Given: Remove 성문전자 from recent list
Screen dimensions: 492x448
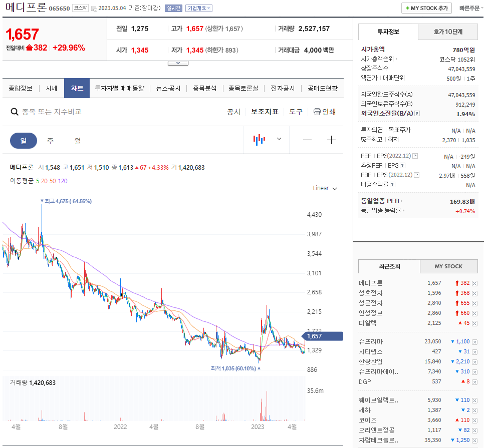Looking at the screenshot, I should (x=475, y=303).
